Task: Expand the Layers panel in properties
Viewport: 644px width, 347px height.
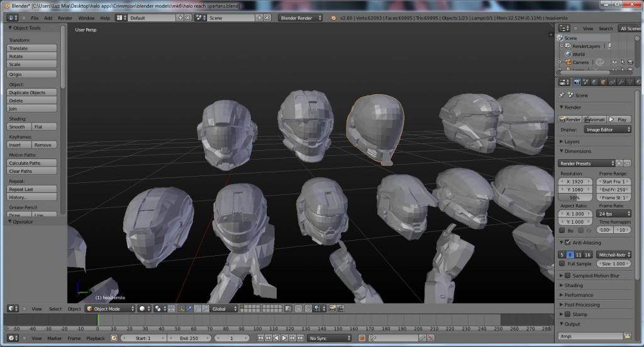Action: click(x=572, y=141)
